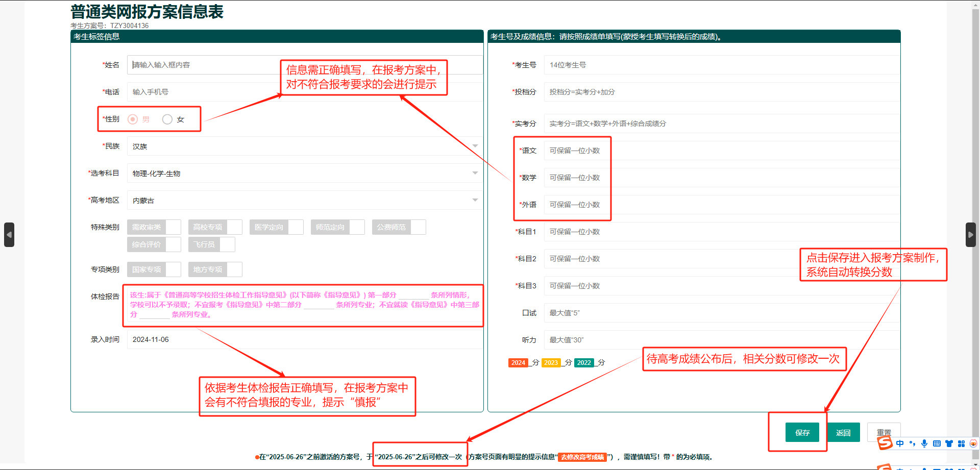This screenshot has height=470, width=980.
Task: Click the 返回 button
Action: [x=843, y=432]
